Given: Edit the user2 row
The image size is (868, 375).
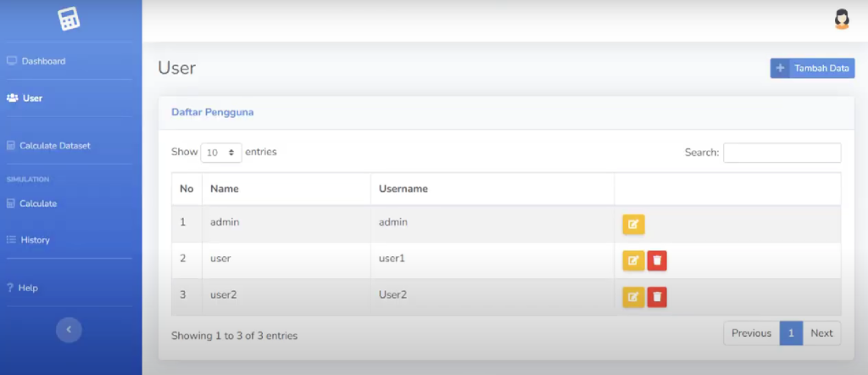Looking at the screenshot, I should 633,297.
